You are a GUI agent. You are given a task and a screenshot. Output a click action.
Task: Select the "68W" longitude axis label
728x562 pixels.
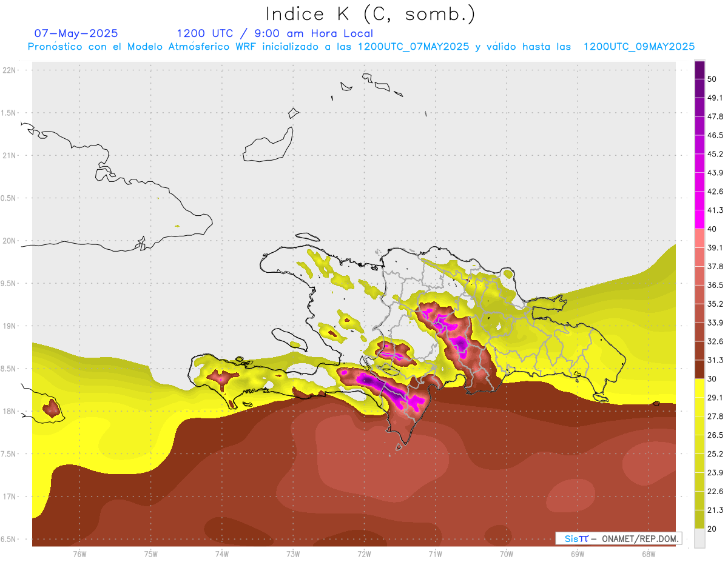click(649, 554)
